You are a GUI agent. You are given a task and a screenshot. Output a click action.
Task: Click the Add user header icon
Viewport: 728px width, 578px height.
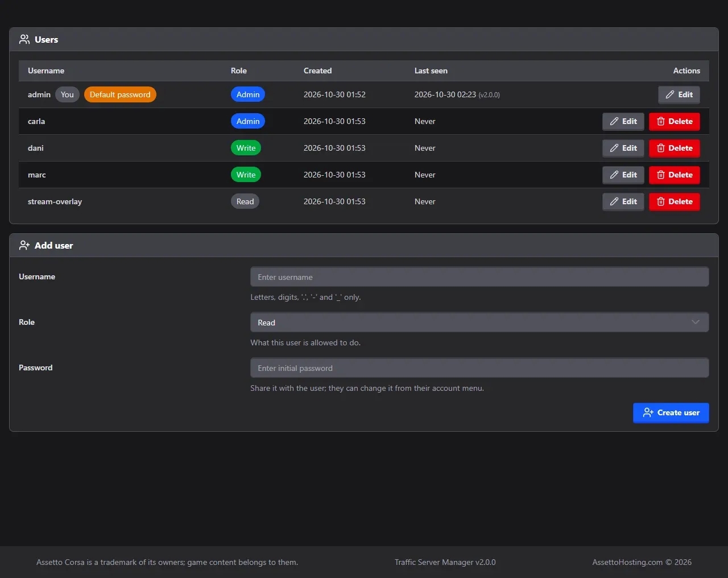point(24,245)
